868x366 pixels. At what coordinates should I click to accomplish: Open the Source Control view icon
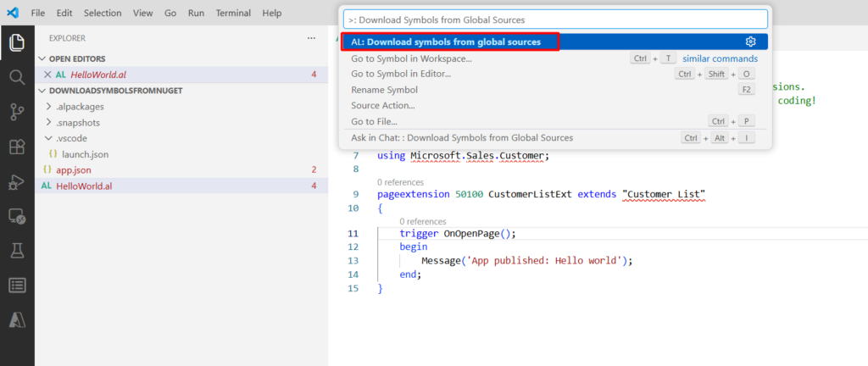click(x=17, y=112)
